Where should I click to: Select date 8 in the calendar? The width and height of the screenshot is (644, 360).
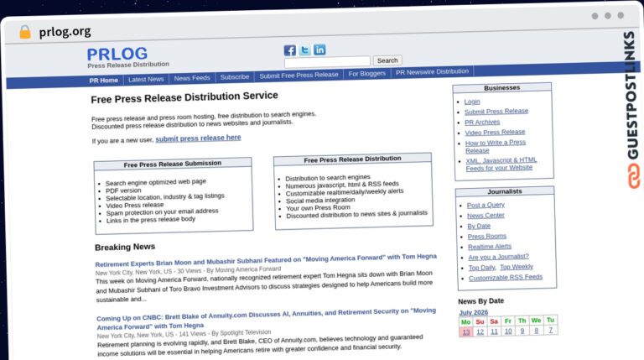click(x=536, y=330)
